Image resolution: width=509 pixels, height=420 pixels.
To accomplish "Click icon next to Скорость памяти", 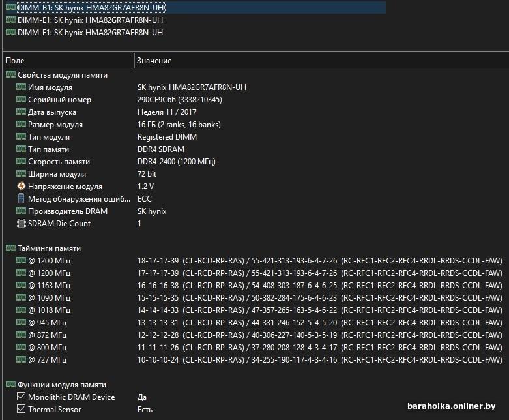I will pyautogui.click(x=21, y=161).
